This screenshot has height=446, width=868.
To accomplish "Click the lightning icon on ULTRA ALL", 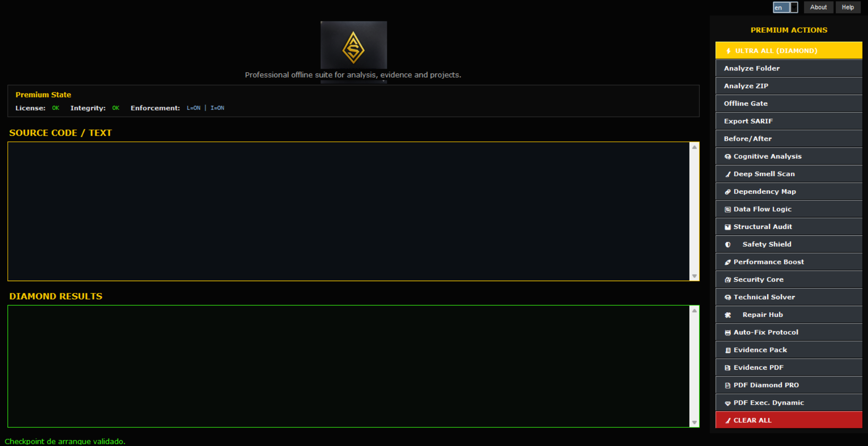I will click(x=728, y=51).
